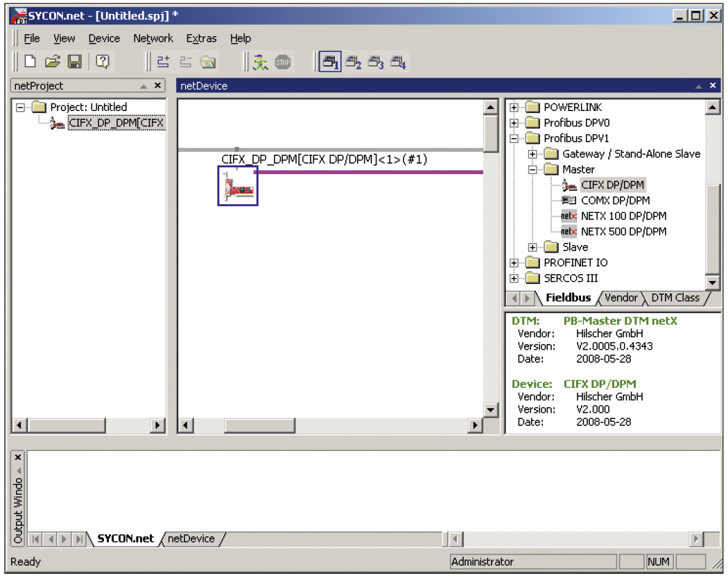Select NETX 500 DP/DPM in catalog
This screenshot has width=728, height=578.
[x=623, y=231]
